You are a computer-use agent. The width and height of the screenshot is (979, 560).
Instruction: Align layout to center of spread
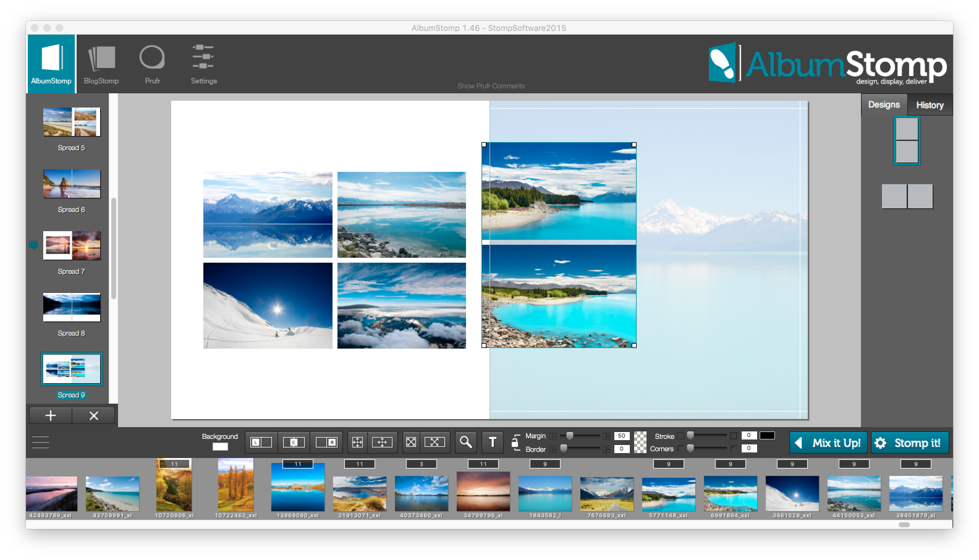(294, 442)
